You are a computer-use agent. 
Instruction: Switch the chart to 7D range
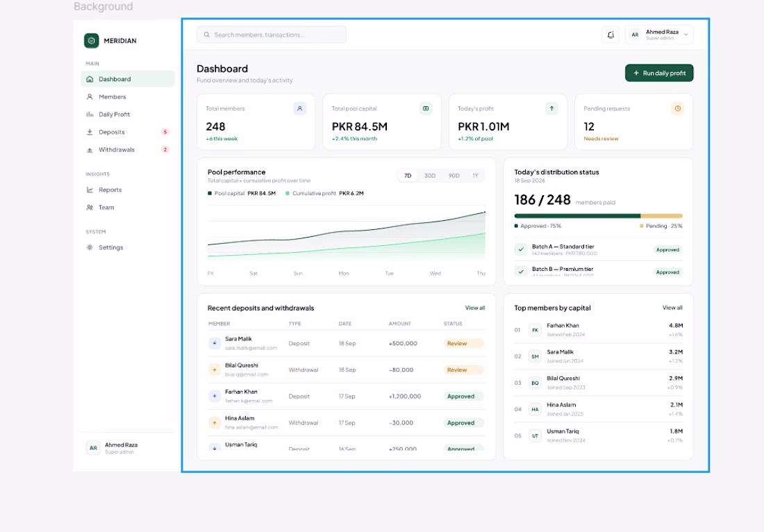click(x=408, y=176)
